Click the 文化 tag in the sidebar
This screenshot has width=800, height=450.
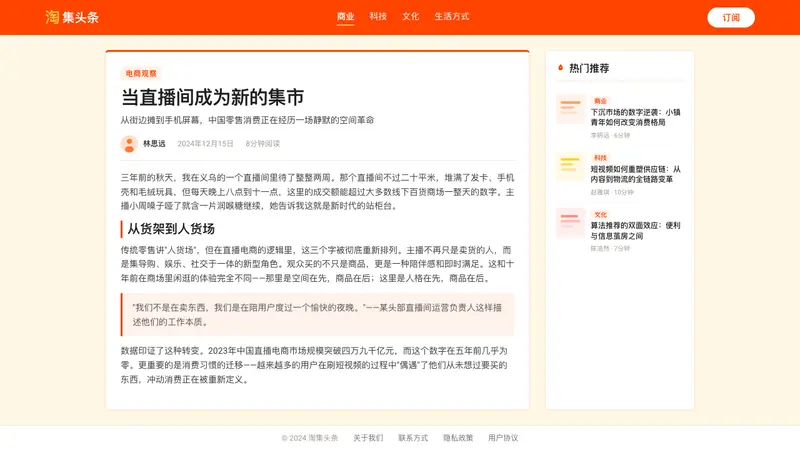[600, 215]
